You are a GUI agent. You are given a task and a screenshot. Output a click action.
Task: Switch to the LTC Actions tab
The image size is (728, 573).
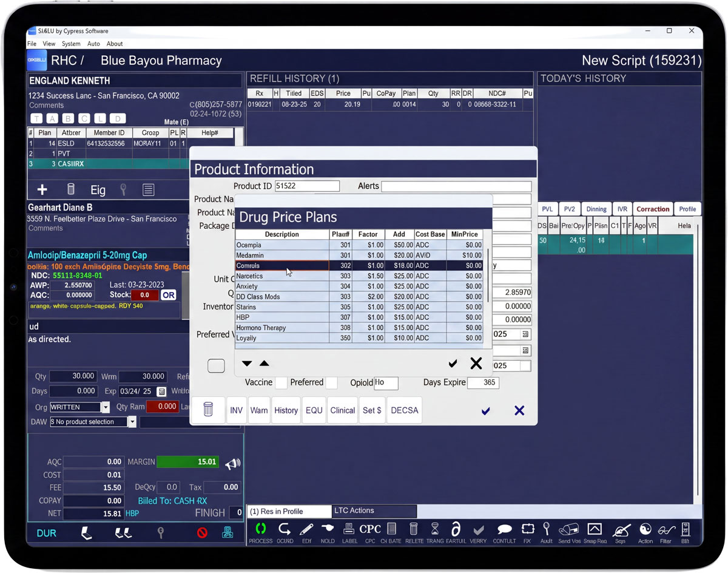pos(374,511)
